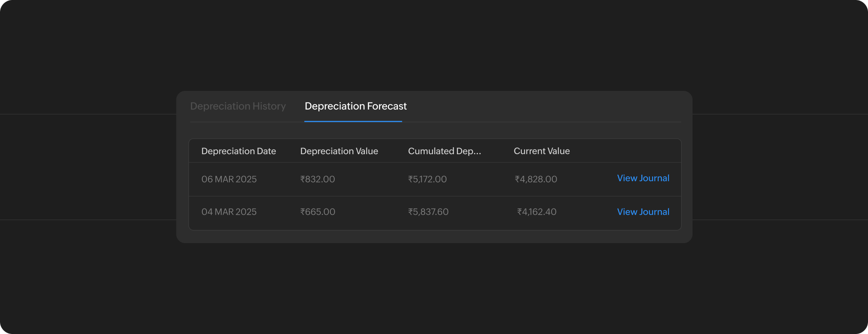The image size is (868, 334).
Task: Click the ₹5,837.60 cumulated depreciation amount
Action: (x=428, y=212)
